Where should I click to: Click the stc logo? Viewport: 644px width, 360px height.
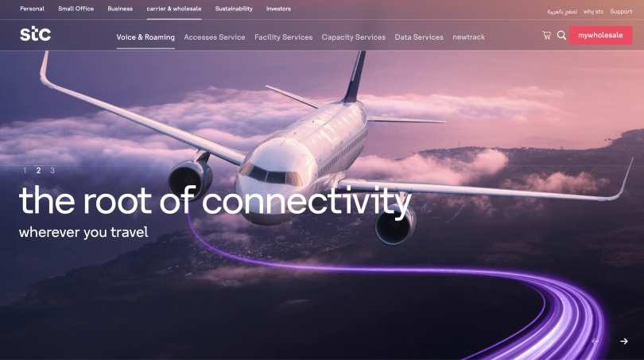coord(35,33)
